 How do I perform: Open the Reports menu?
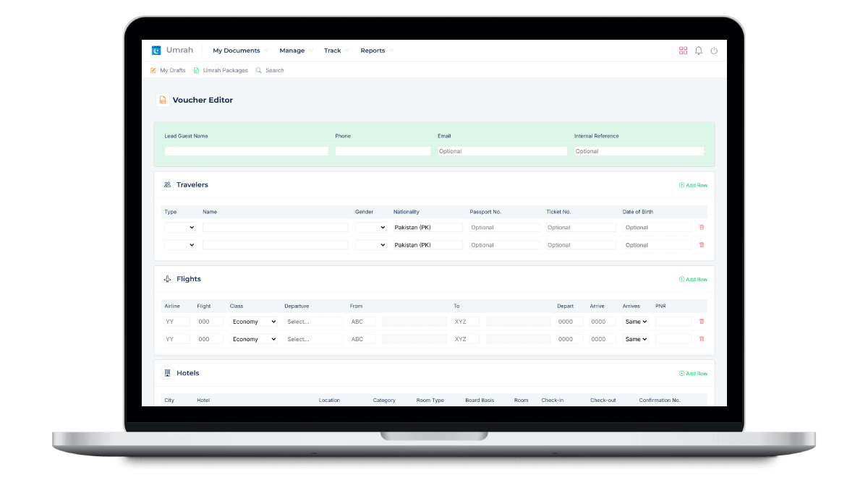point(377,51)
